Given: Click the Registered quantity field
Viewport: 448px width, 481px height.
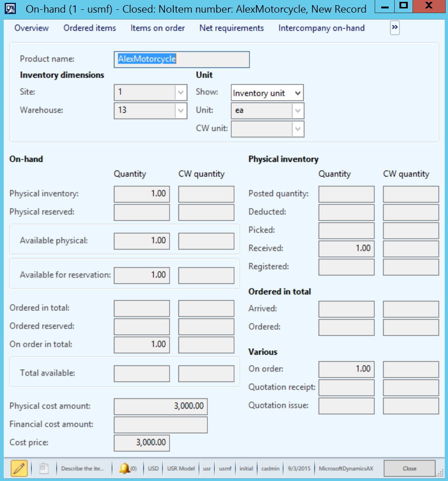Looking at the screenshot, I should [347, 267].
